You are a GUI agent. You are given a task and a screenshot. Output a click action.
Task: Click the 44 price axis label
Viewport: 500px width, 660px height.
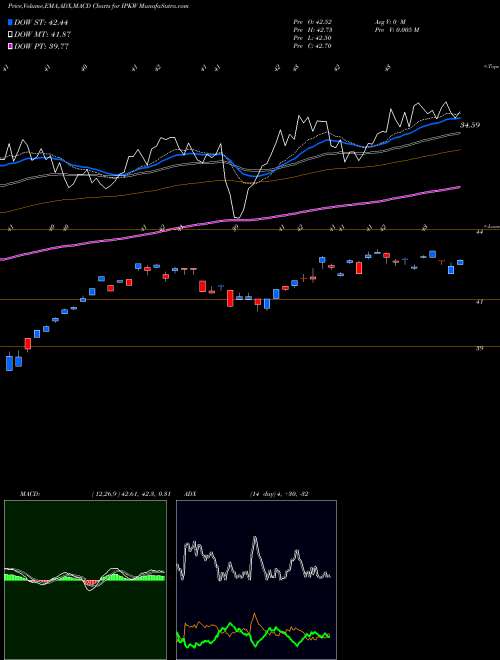click(479, 232)
